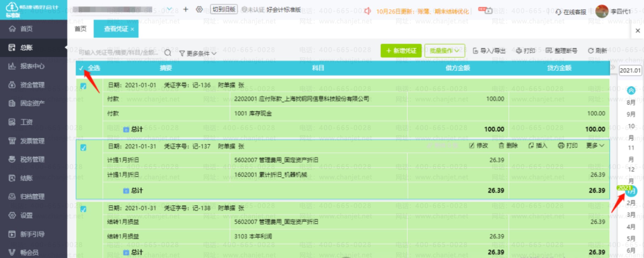Click 修改 for voucher 记-137
The image size is (644, 258).
coord(479,146)
